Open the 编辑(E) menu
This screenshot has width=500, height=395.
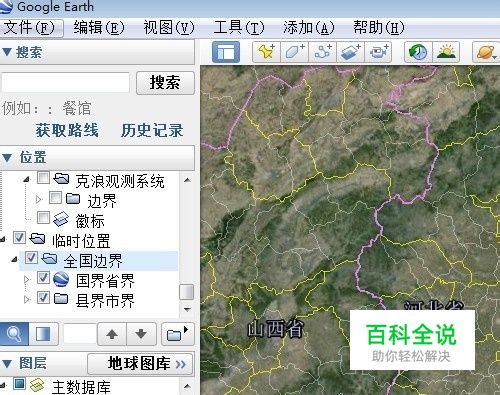coord(99,28)
